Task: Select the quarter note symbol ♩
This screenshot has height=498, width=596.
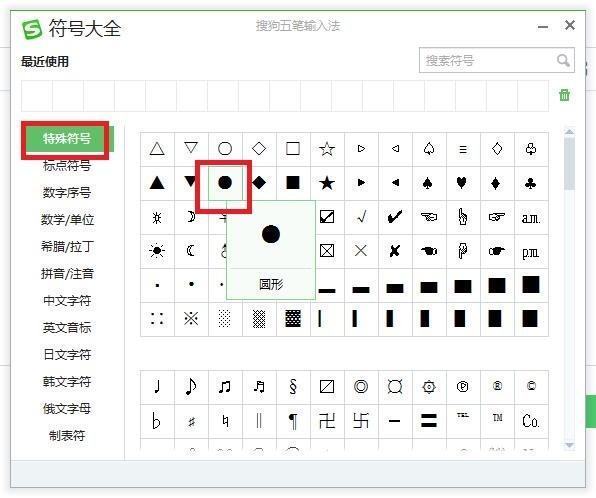Action: pos(157,387)
